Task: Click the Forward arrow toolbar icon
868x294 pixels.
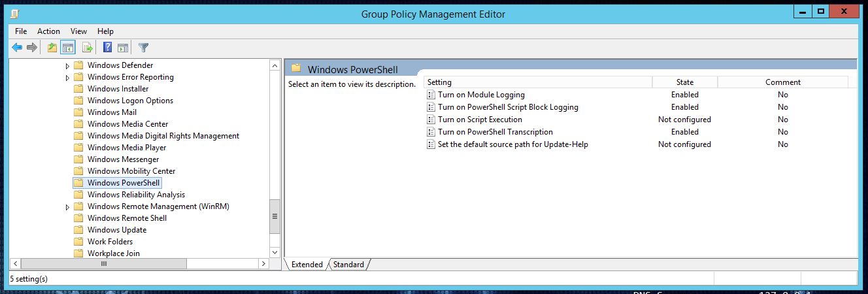Action: point(31,47)
